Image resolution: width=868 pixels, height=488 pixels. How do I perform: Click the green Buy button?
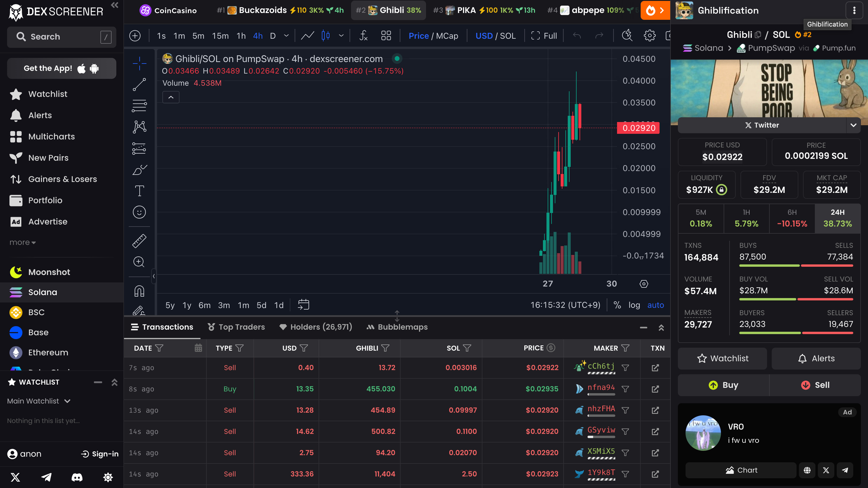click(723, 385)
